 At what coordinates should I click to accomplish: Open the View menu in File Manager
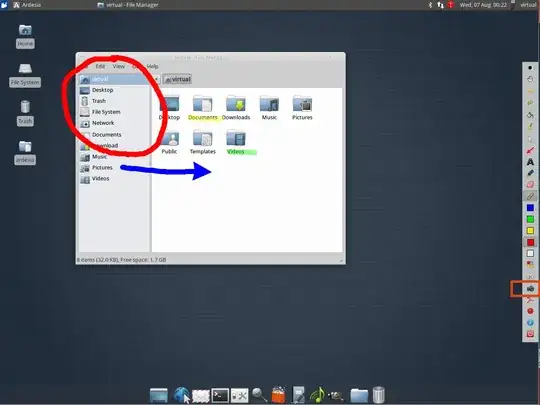(118, 66)
